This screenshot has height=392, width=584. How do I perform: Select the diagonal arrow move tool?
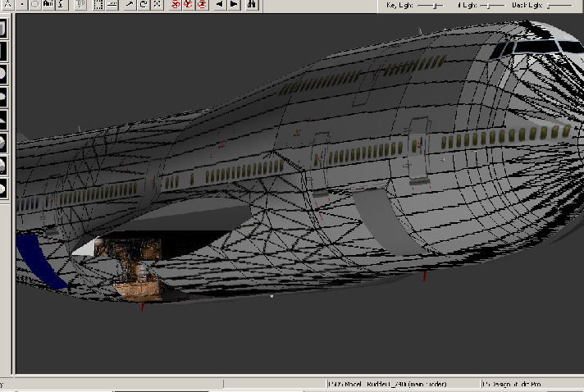(x=130, y=4)
